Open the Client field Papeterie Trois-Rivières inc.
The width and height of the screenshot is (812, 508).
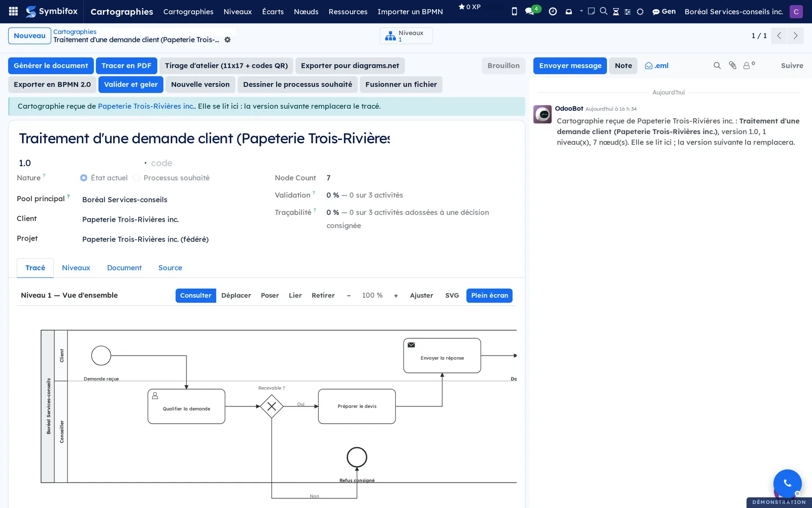click(170, 219)
